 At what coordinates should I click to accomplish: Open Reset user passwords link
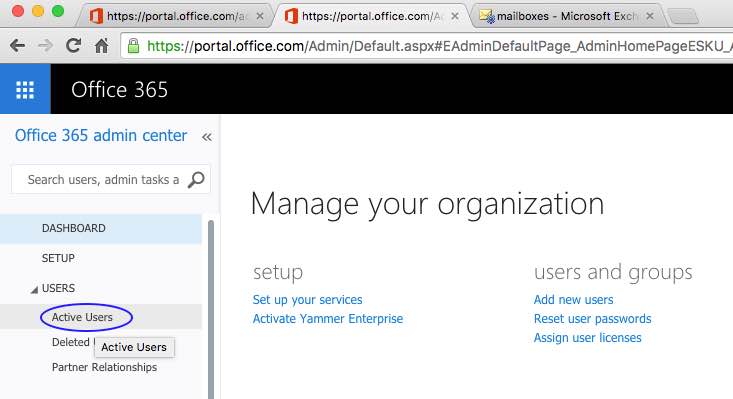point(592,319)
